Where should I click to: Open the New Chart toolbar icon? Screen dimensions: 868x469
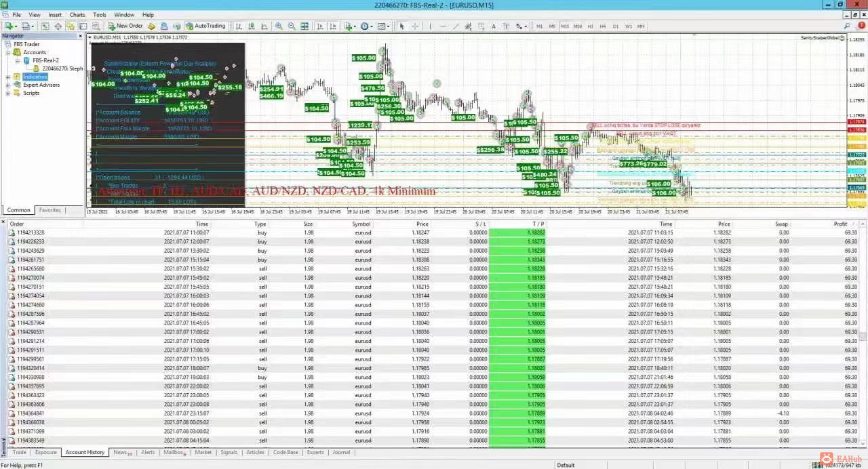tap(9, 26)
